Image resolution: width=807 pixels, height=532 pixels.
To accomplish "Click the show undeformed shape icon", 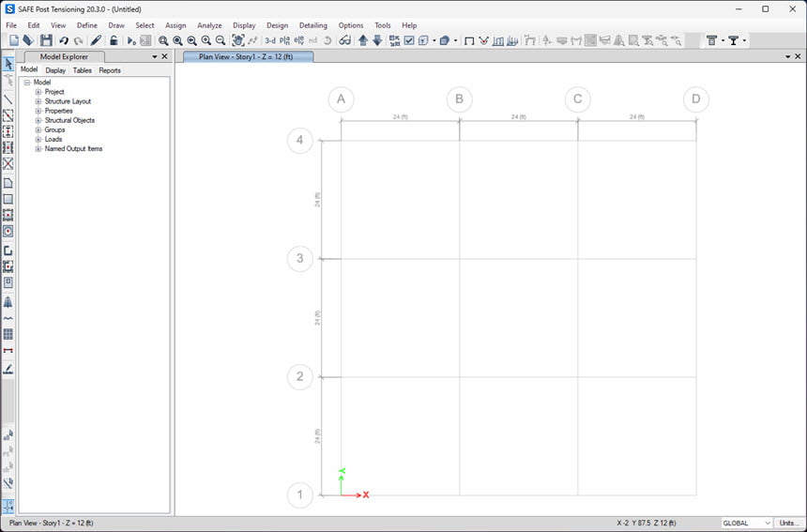I will [469, 40].
